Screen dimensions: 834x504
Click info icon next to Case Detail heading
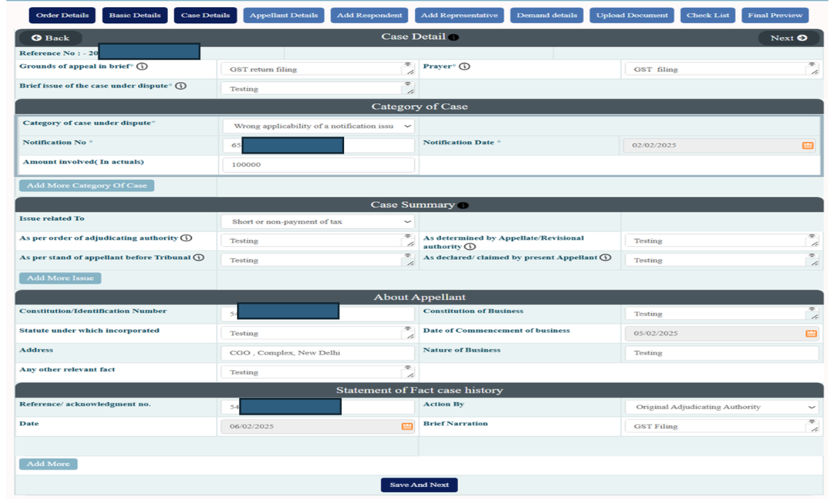[453, 38]
